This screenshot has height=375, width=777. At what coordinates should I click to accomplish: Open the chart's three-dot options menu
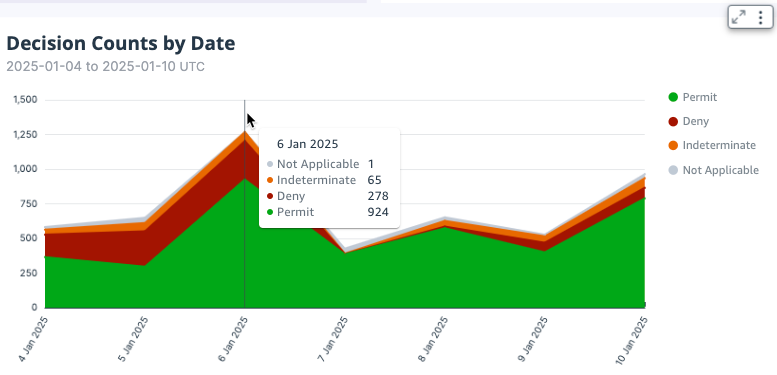[761, 18]
